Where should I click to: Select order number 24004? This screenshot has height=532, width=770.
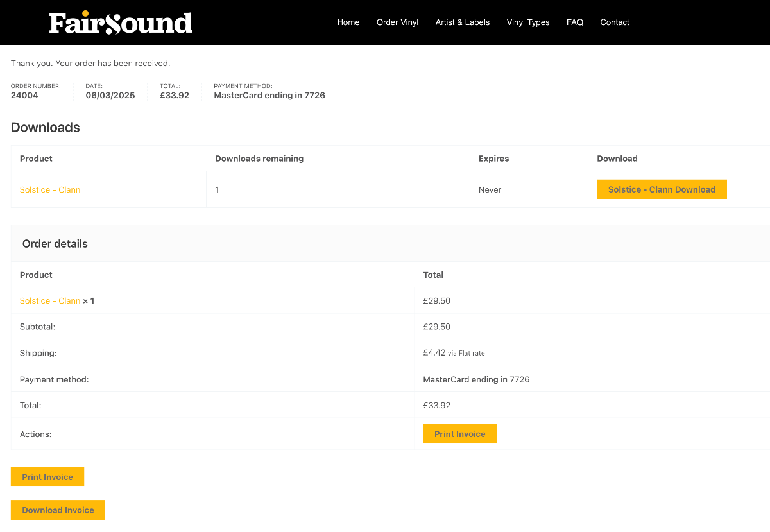click(x=24, y=95)
